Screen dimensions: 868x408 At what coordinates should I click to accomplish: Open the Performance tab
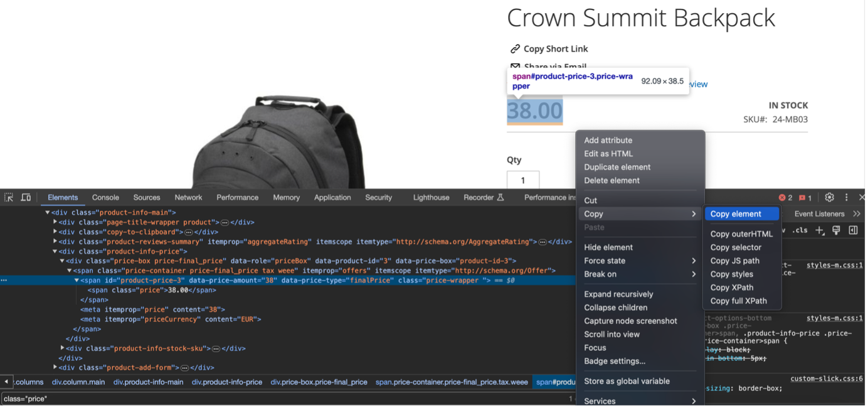238,198
